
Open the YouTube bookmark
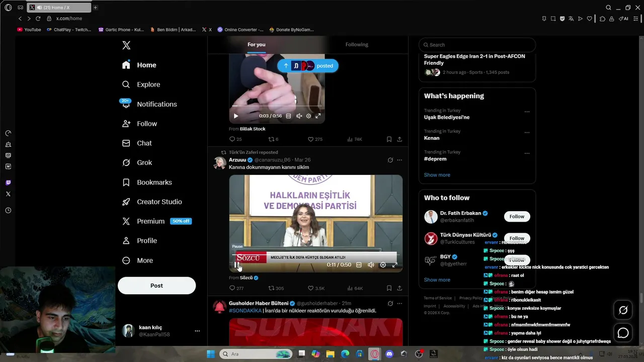coord(29,30)
